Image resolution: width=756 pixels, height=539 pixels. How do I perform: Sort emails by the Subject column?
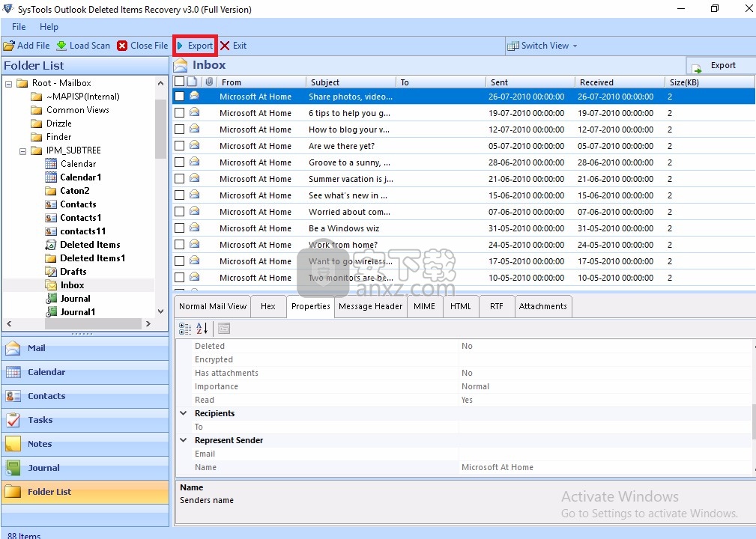(x=351, y=82)
